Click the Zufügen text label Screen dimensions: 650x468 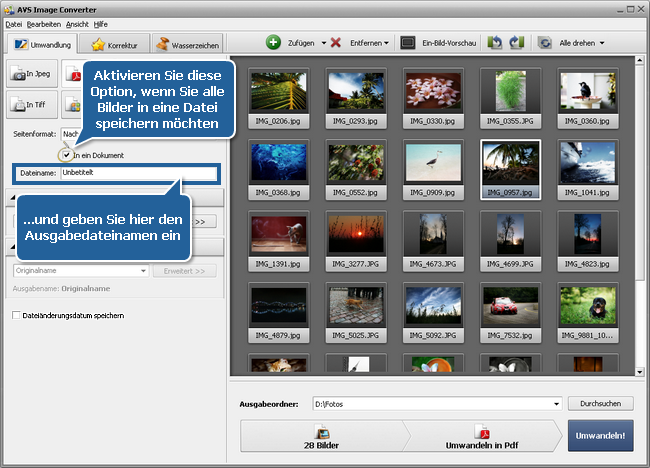tap(301, 43)
